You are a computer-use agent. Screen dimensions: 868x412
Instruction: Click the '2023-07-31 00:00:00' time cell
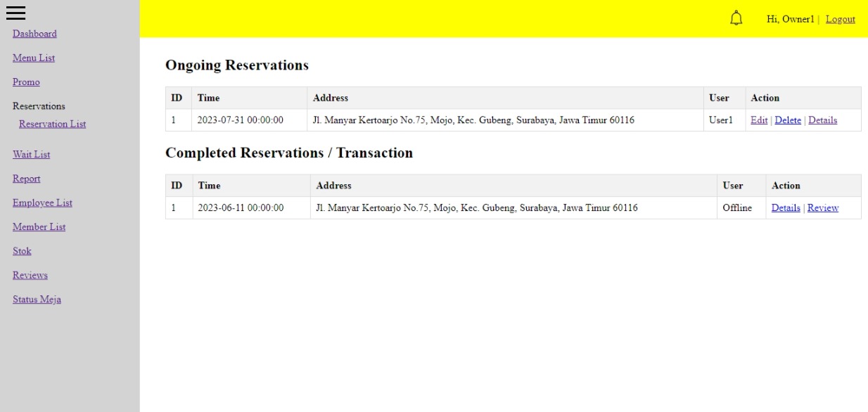point(250,120)
